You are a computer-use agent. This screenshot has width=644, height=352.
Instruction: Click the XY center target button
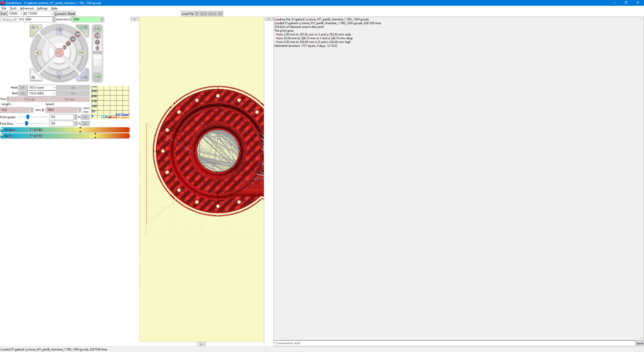[x=59, y=52]
